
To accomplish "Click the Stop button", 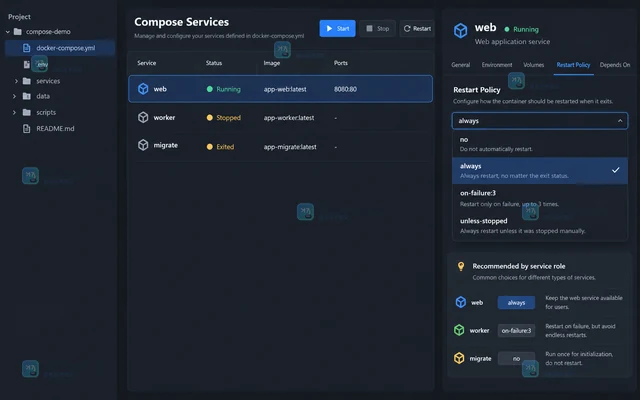I will 377,29.
